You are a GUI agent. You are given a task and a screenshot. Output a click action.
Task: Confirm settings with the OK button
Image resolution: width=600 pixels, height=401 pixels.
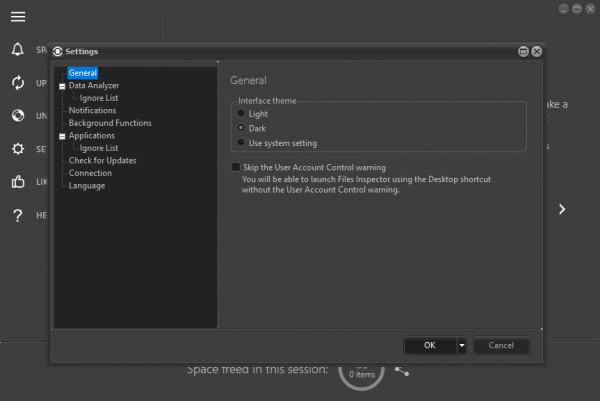click(430, 346)
